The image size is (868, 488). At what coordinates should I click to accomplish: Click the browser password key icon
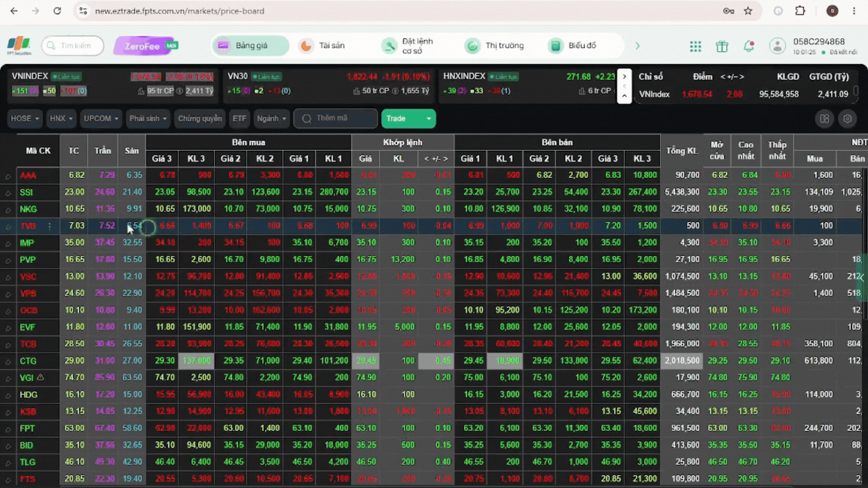pyautogui.click(x=729, y=11)
